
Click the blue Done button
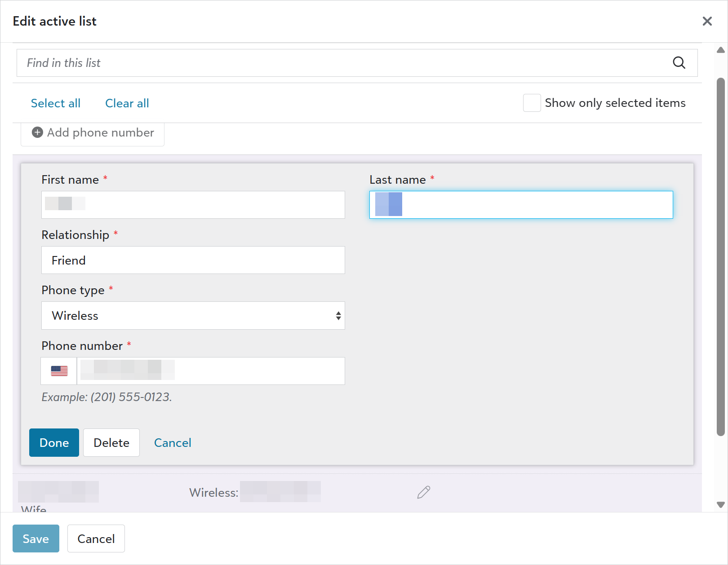54,443
